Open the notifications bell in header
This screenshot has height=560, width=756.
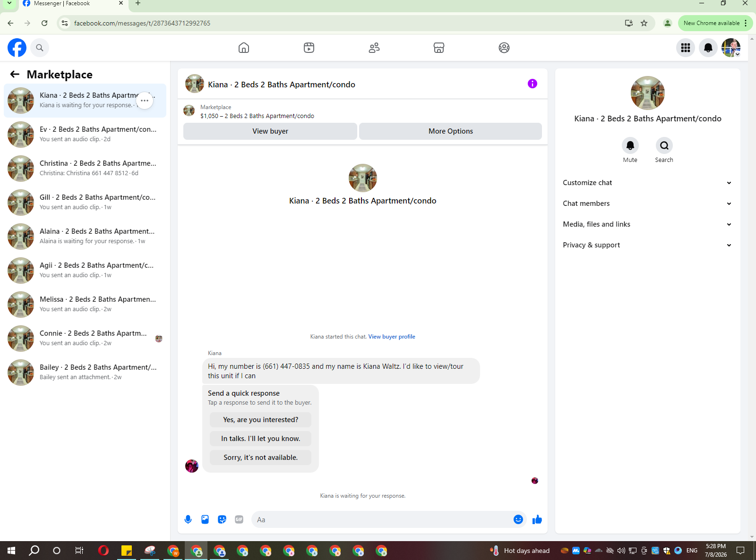point(708,48)
